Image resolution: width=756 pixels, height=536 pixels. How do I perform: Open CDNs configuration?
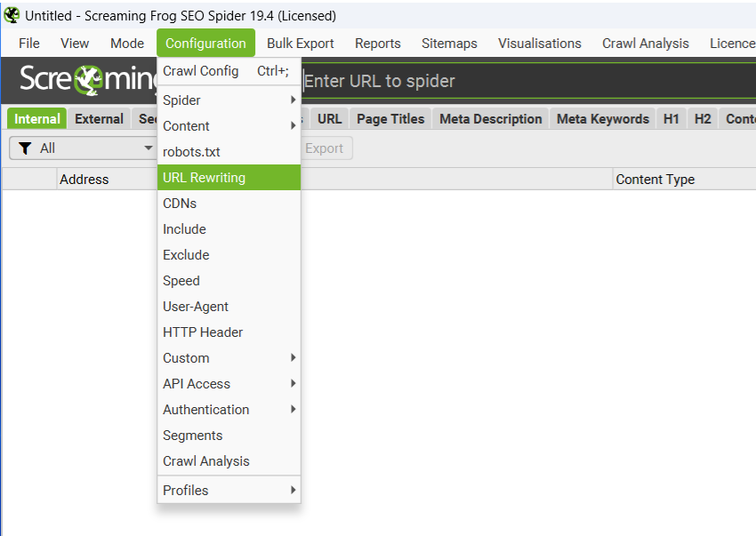tap(229, 204)
